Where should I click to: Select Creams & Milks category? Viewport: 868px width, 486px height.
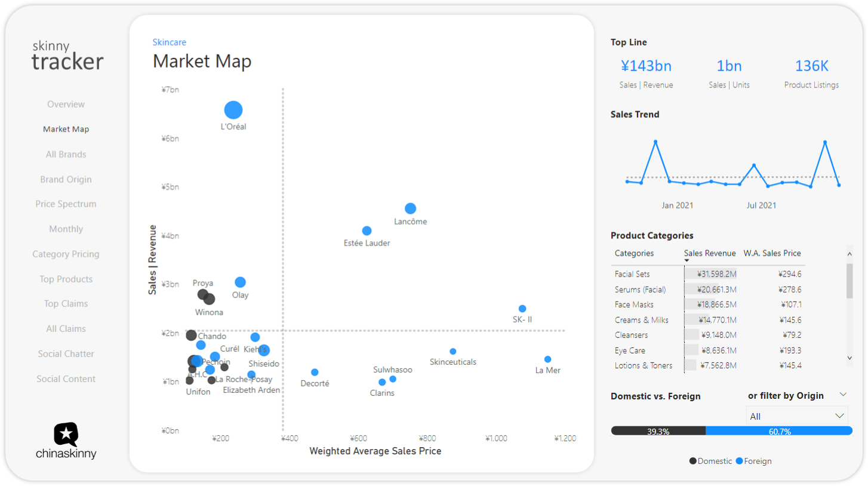[x=709, y=320]
